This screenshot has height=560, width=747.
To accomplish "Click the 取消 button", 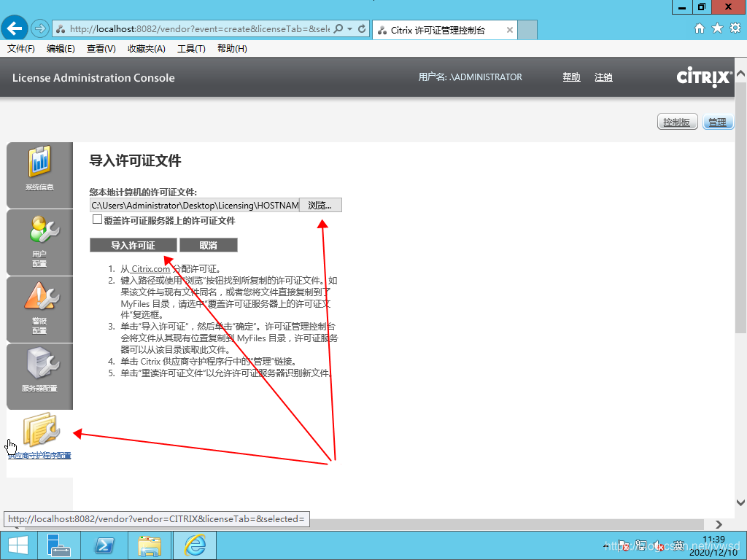I will click(208, 245).
